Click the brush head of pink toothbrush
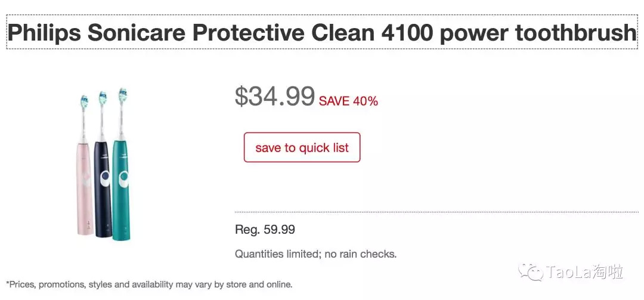This screenshot has width=644, height=300. click(84, 99)
